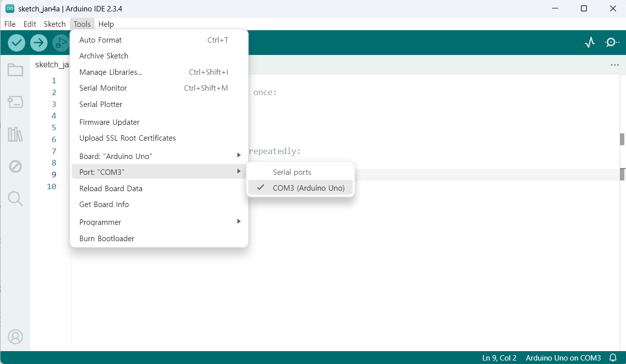Viewport: 626px width, 364px height.
Task: Expand the Port: "COM3" submenu
Action: pyautogui.click(x=159, y=172)
